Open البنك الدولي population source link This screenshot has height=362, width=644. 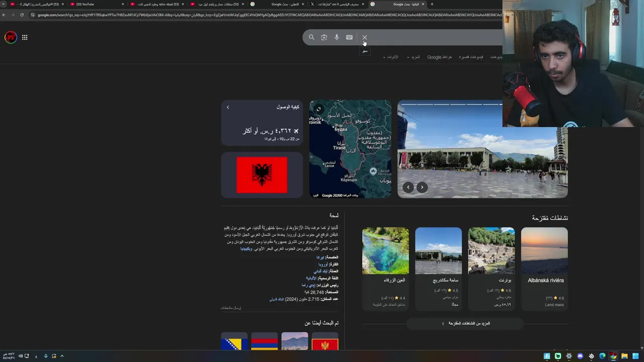[277, 299]
